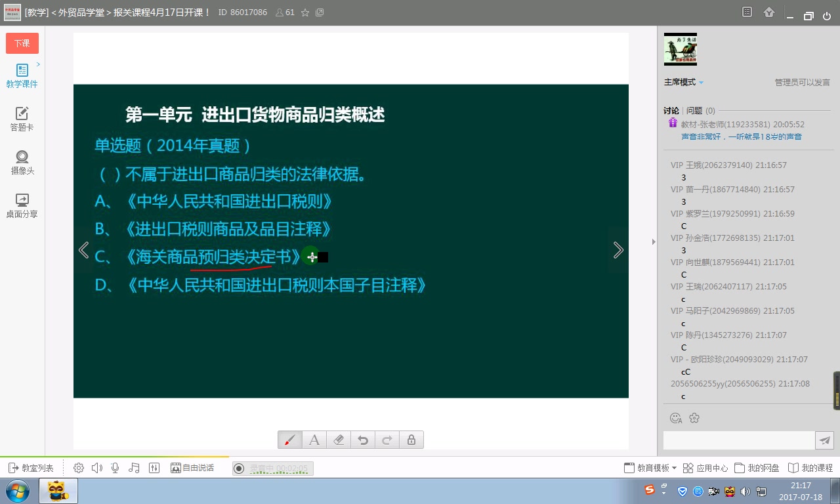
Task: Click 自由说话 free speech mode
Action: [192, 468]
